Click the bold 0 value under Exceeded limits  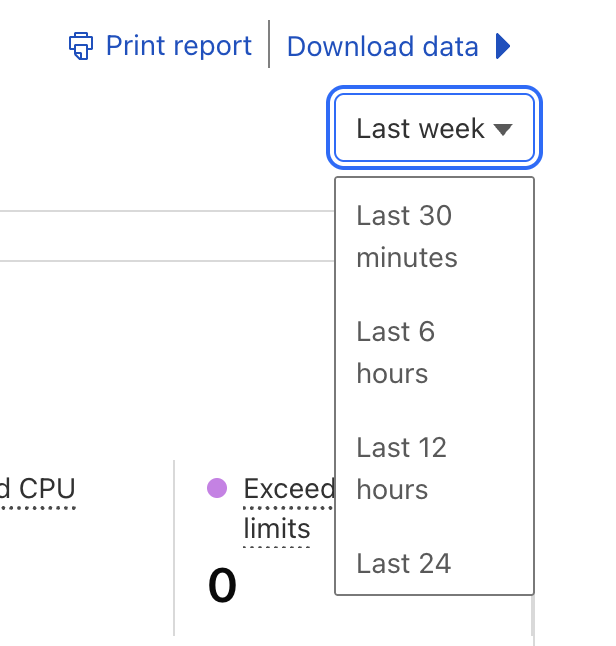coord(222,587)
